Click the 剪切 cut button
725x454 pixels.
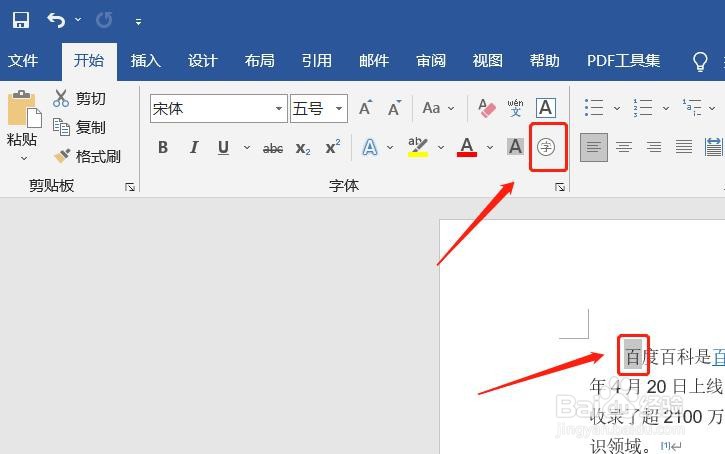pyautogui.click(x=79, y=98)
